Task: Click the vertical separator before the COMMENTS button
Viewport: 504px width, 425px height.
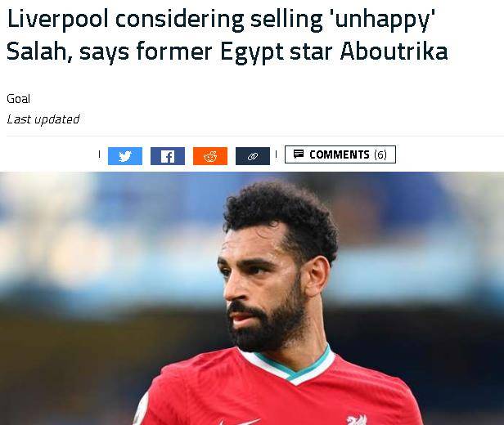Action: click(x=276, y=154)
